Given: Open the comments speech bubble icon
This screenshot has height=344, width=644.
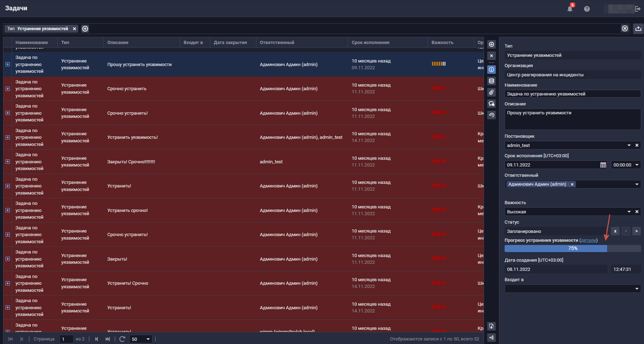Looking at the screenshot, I should tap(491, 104).
